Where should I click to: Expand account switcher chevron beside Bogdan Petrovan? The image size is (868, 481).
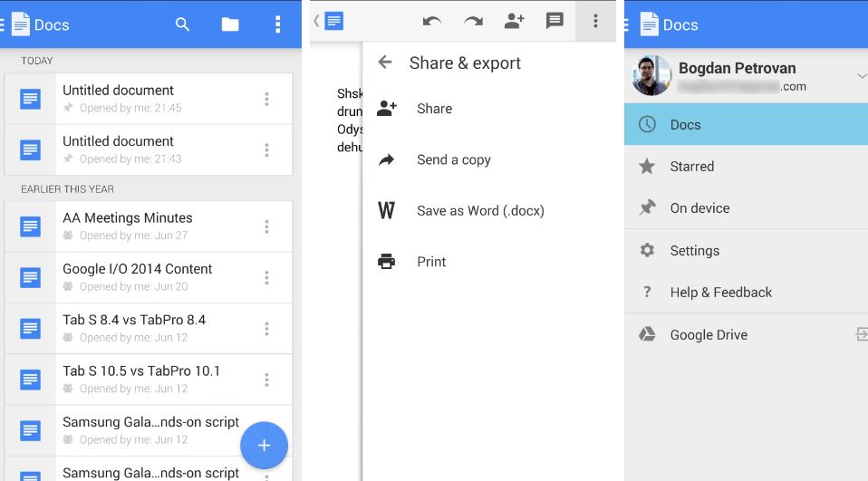click(862, 76)
